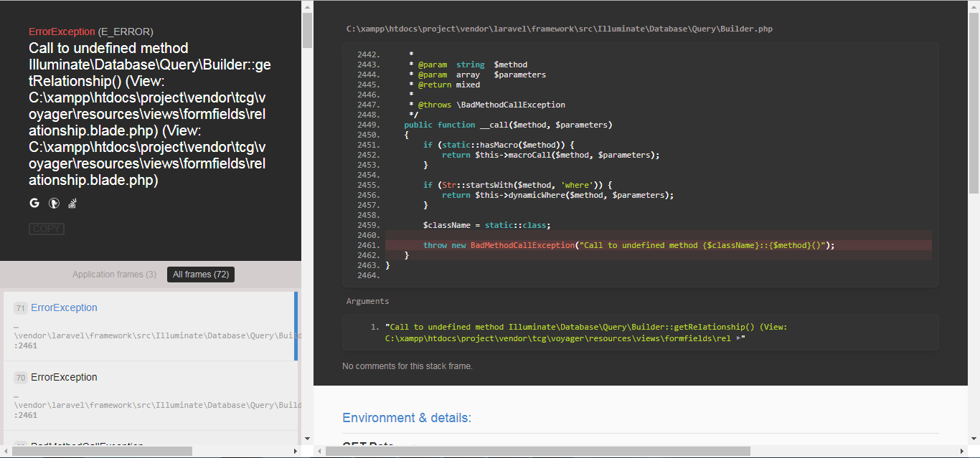Click the Arguments section label

pos(363,300)
